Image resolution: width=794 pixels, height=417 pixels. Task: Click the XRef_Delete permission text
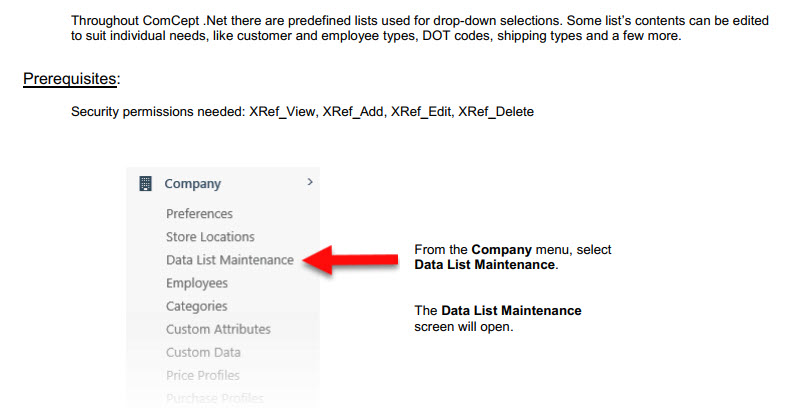(496, 112)
